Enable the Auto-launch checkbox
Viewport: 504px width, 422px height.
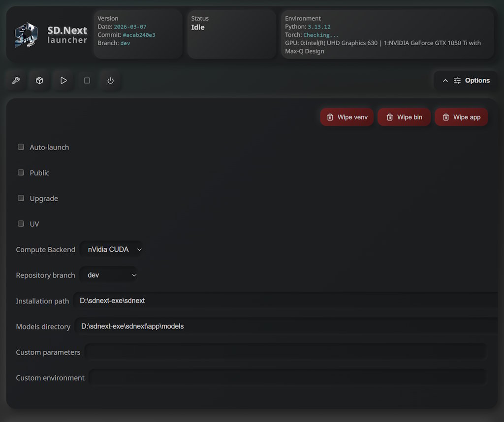21,147
